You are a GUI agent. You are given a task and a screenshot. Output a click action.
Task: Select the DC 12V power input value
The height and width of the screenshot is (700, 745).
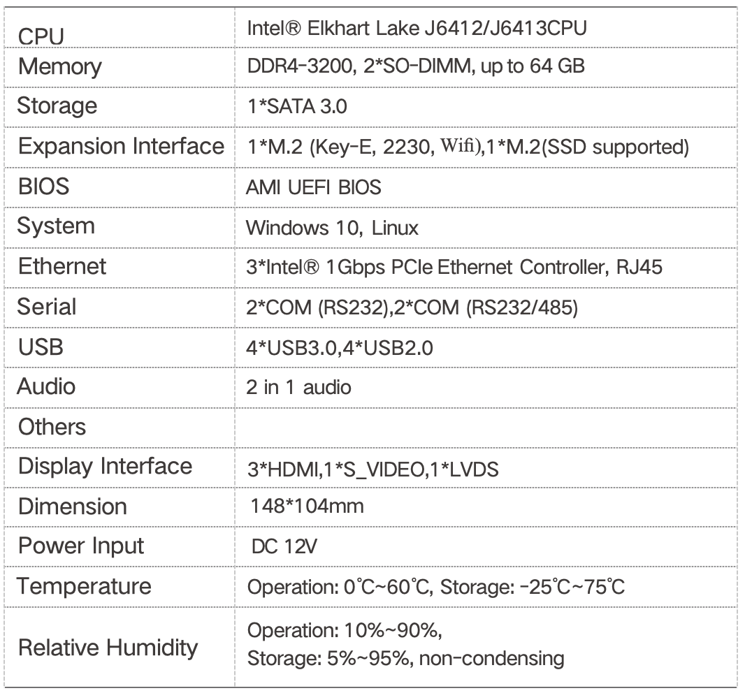pyautogui.click(x=284, y=547)
